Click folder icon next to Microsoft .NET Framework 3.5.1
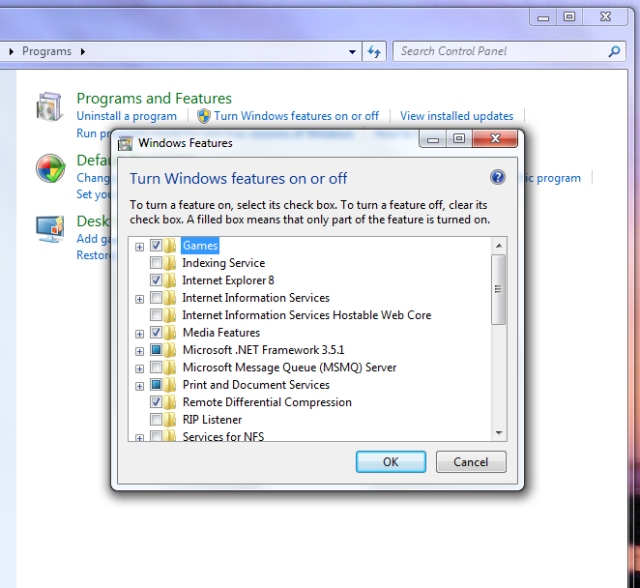The image size is (640, 588). click(169, 350)
